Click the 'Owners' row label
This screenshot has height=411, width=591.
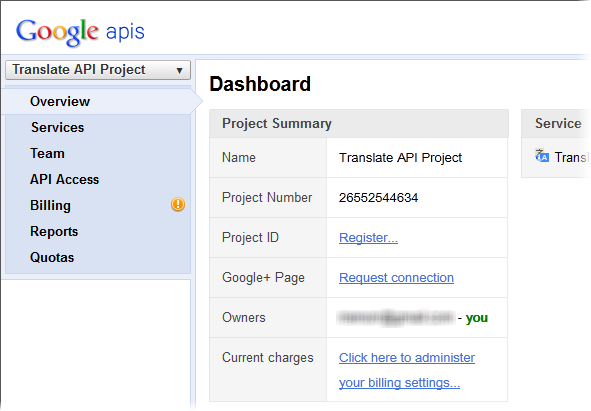click(243, 317)
